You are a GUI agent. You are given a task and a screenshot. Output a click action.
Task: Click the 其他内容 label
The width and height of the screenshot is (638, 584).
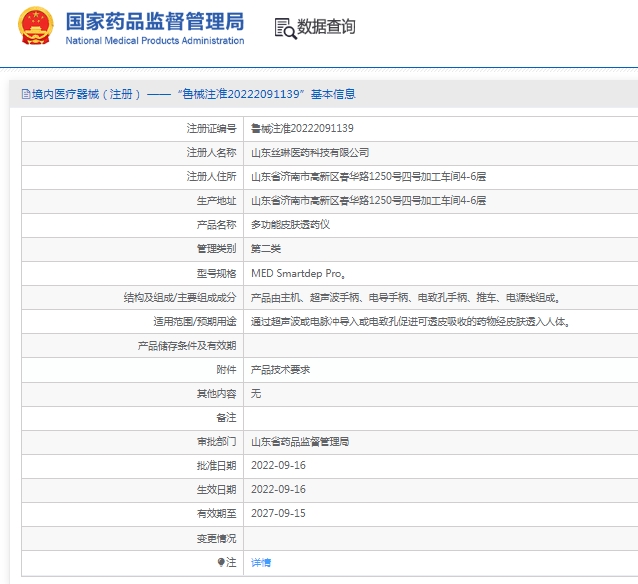(216, 394)
